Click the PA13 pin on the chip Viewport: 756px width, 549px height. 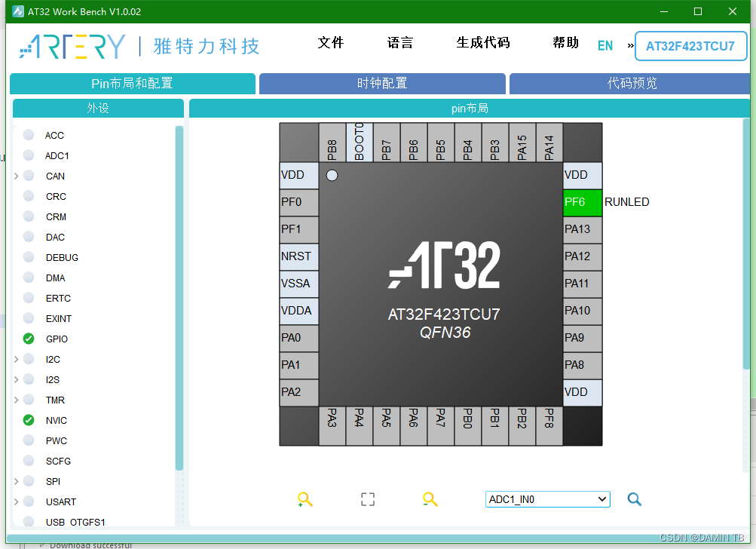click(x=583, y=229)
